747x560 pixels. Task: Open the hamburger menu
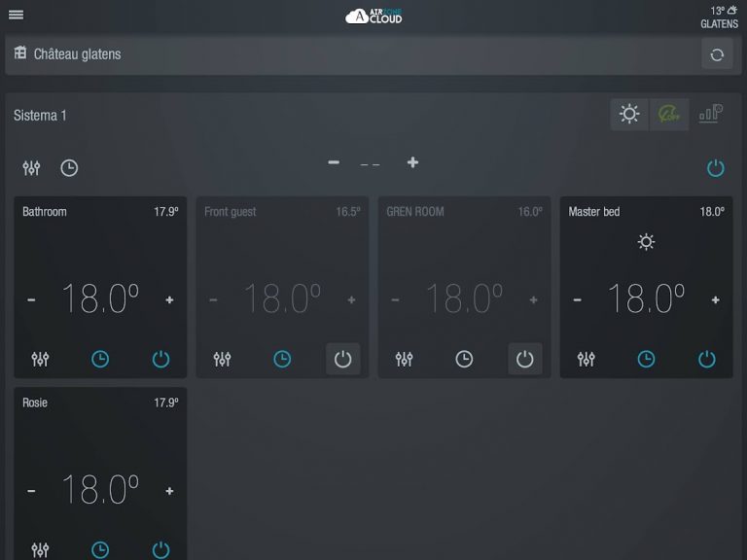pyautogui.click(x=16, y=15)
